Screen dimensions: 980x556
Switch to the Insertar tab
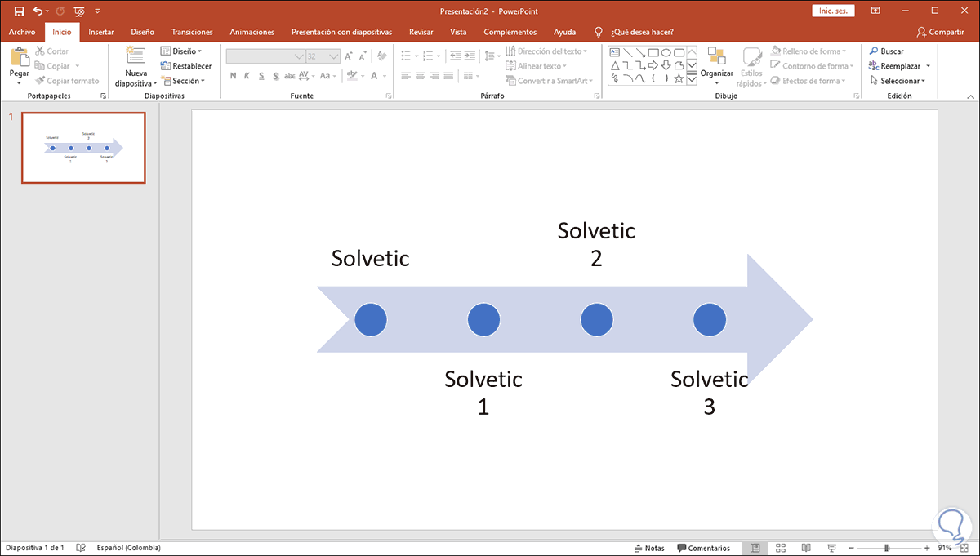click(x=100, y=32)
